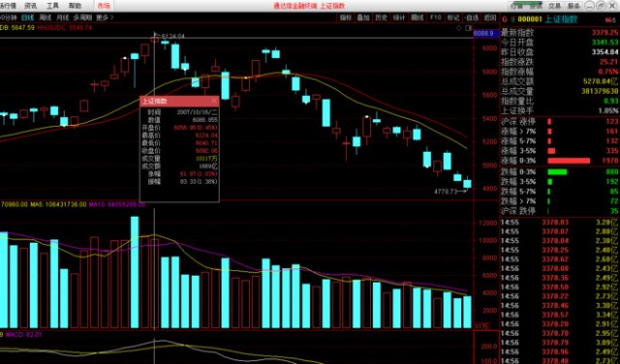
Task: Click the 标记 mark toolbar button
Action: tap(453, 17)
